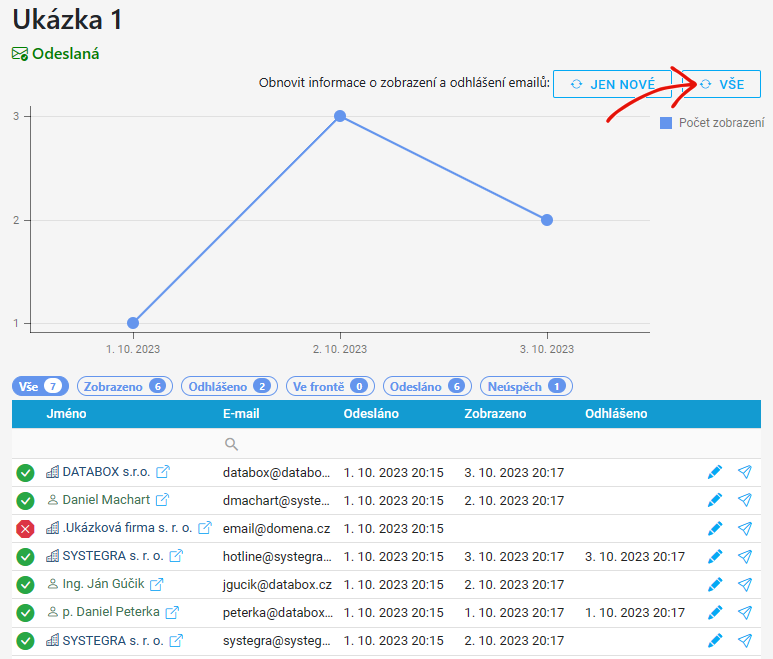
Task: Toggle Počet zobrazení legend swatch
Action: point(666,123)
